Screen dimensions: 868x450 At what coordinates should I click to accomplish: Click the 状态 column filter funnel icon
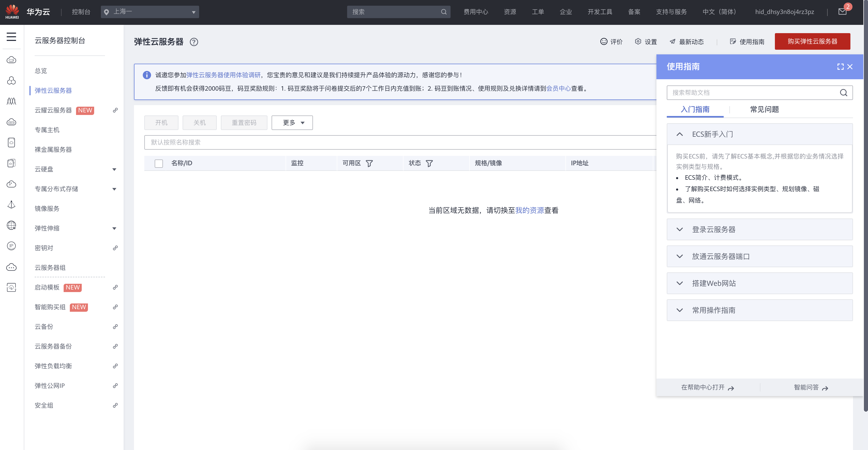pyautogui.click(x=429, y=164)
